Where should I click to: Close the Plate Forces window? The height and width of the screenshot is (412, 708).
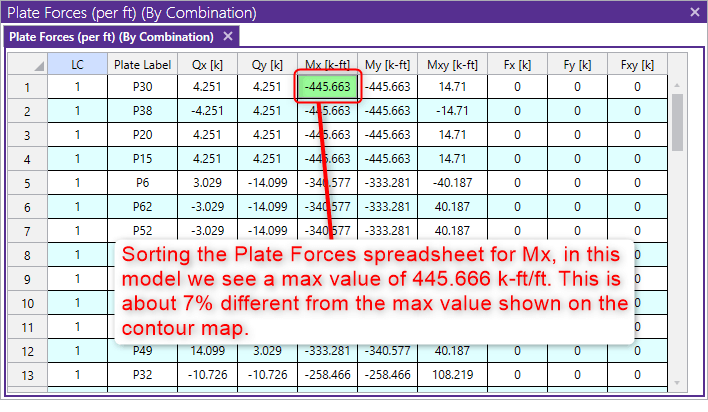[x=694, y=12]
